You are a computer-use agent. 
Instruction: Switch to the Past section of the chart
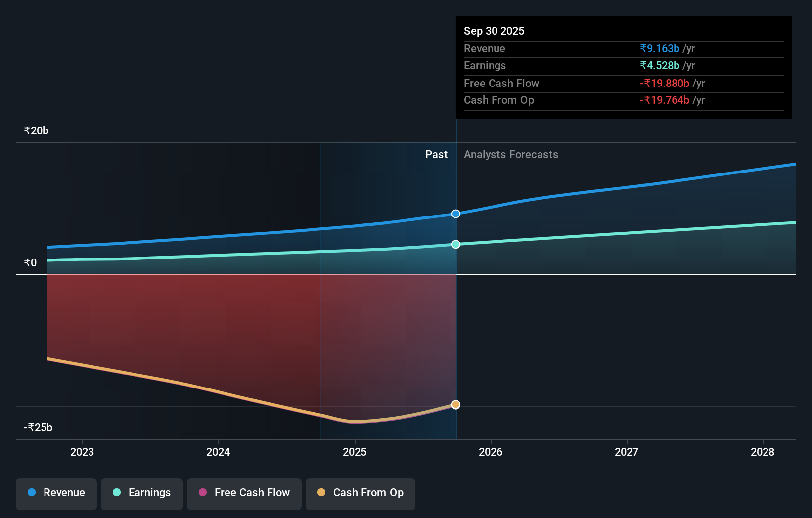pos(436,154)
